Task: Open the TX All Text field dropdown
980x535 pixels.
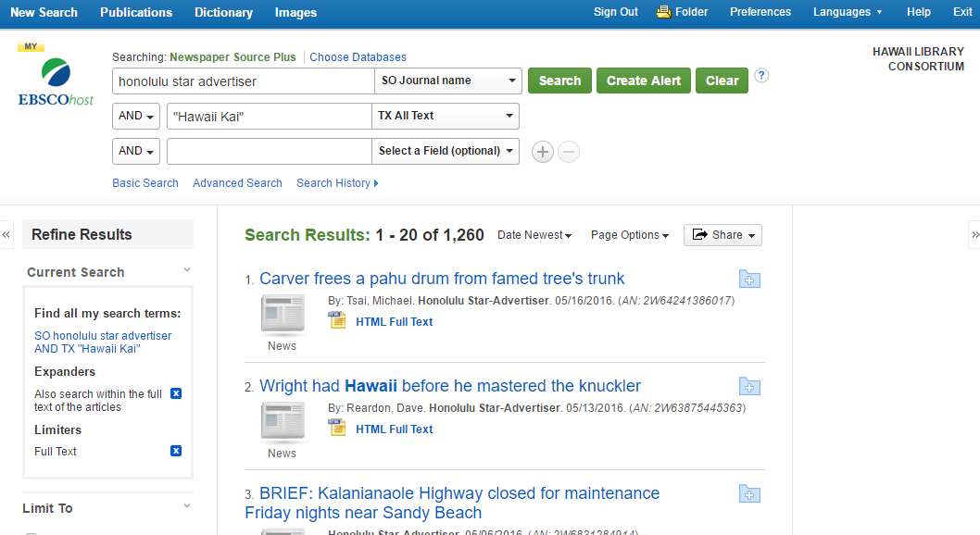Action: coord(446,116)
